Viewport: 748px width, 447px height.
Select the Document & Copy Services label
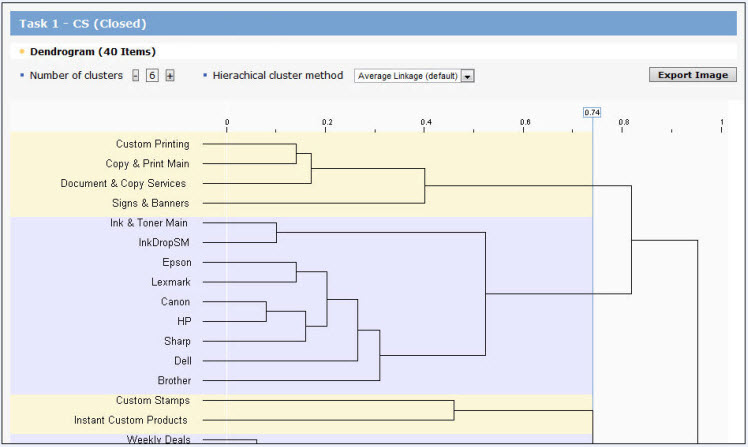pyautogui.click(x=123, y=183)
